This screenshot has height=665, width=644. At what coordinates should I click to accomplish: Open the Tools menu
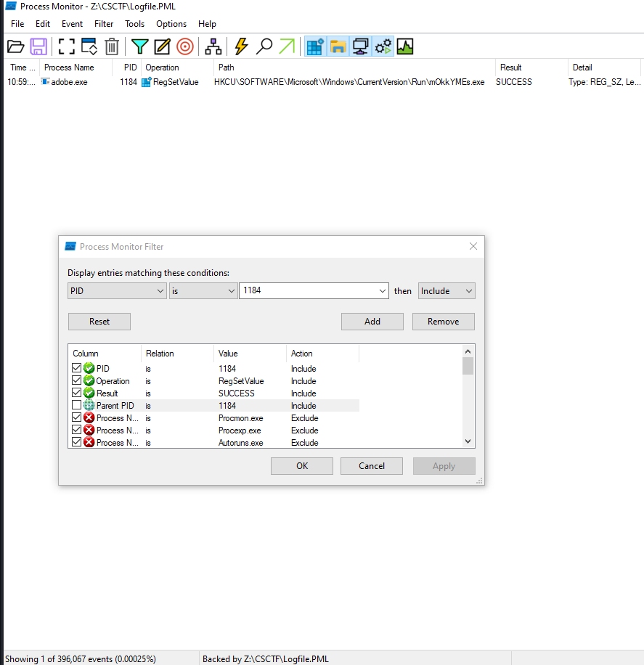pos(134,24)
